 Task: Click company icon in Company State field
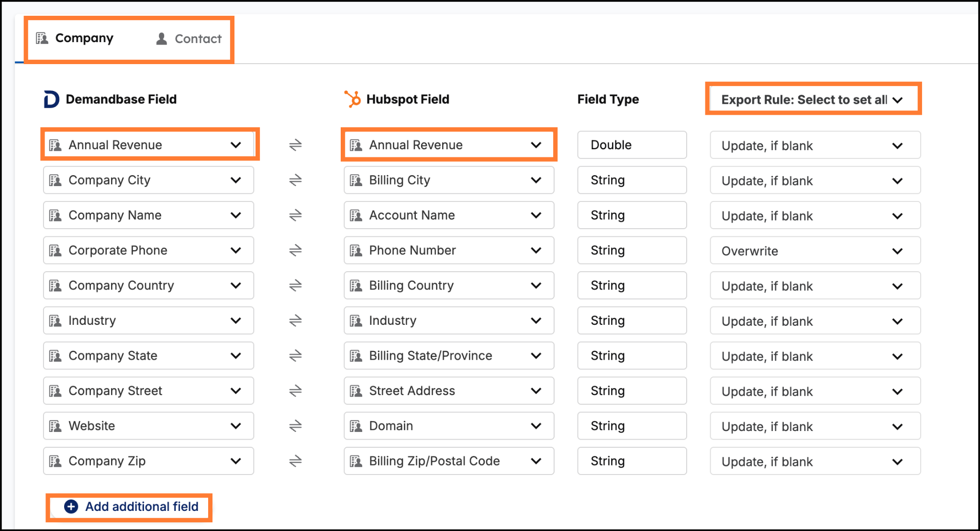click(x=56, y=355)
